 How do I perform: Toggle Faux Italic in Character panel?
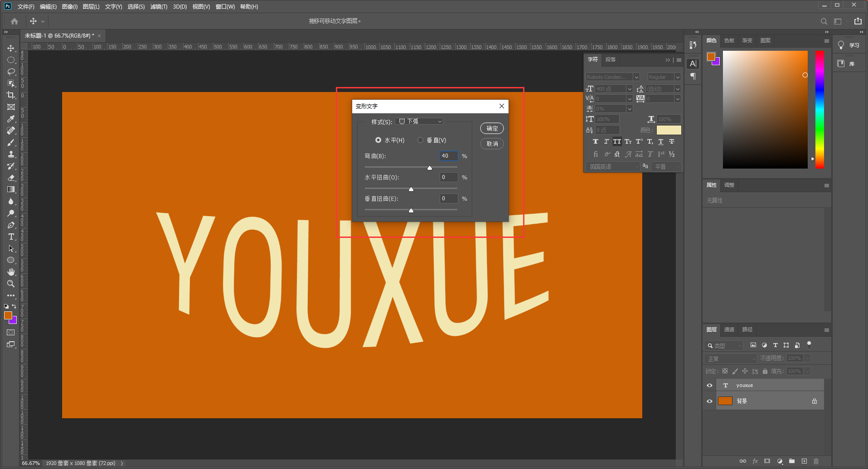click(606, 142)
